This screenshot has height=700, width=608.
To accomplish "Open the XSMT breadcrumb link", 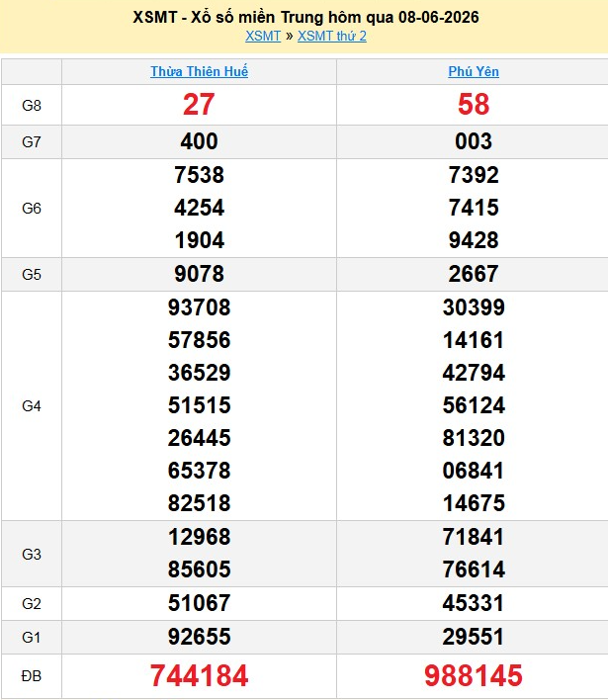I will point(263,36).
